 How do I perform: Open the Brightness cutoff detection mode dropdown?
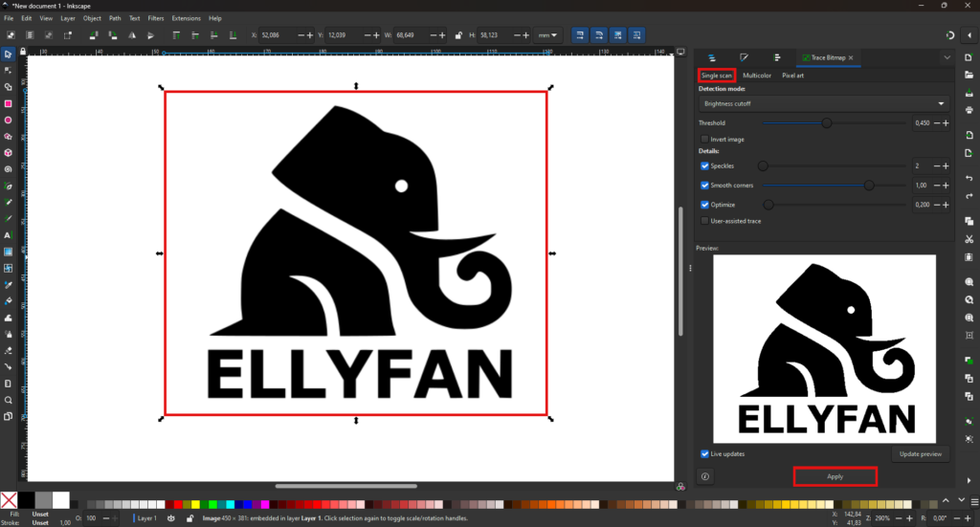point(823,103)
